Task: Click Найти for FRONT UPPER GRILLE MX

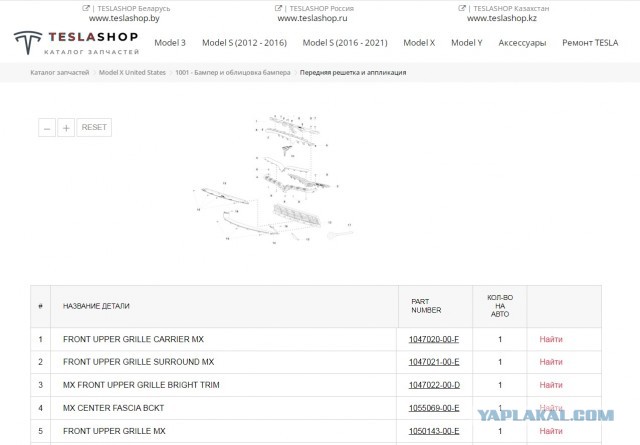Action: tap(551, 431)
